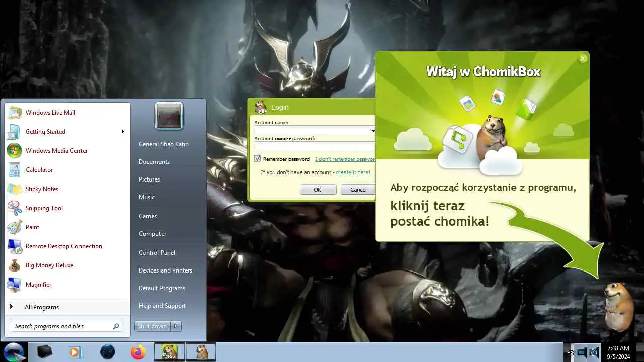Open the network tray icon
Image resolution: width=644 pixels, height=362 pixels.
(583, 353)
